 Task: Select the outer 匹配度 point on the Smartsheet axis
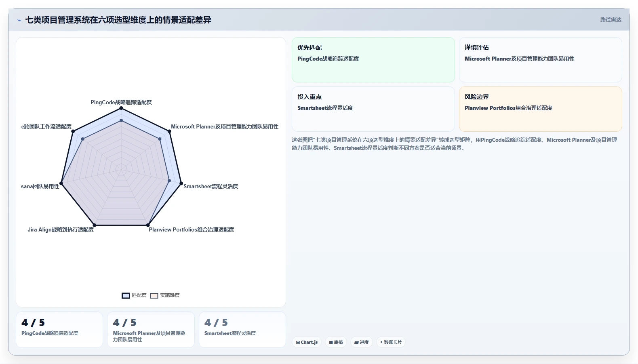[x=181, y=183]
